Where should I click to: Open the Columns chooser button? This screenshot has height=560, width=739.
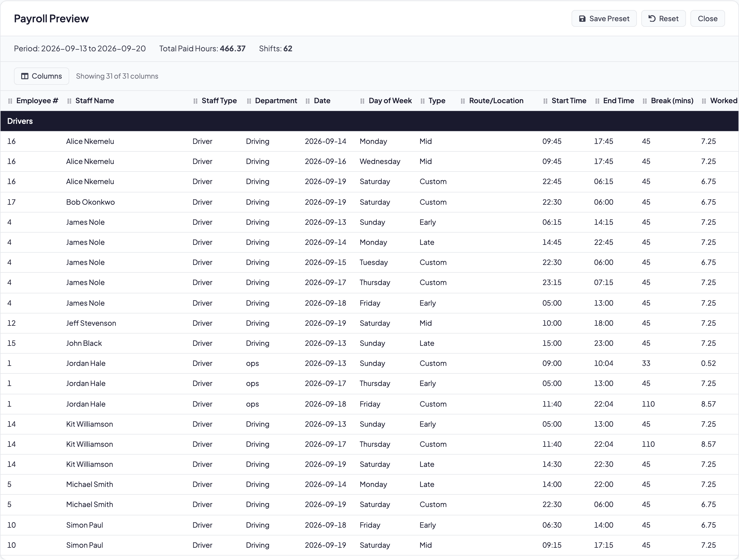coord(41,76)
